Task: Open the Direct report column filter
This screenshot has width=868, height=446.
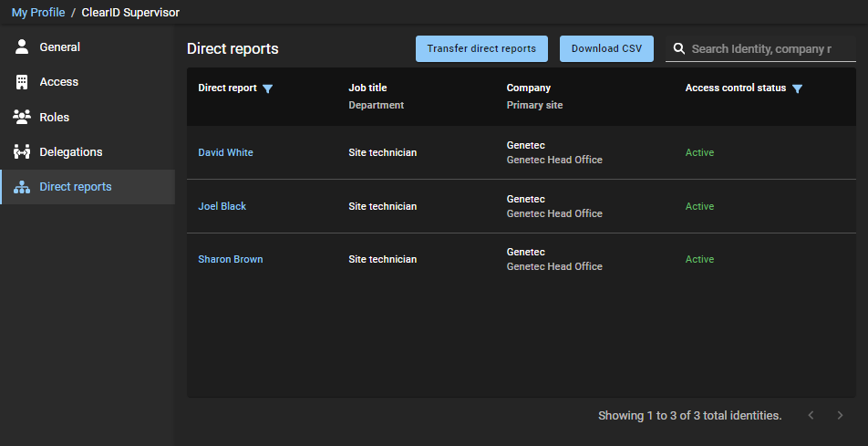Action: point(267,88)
